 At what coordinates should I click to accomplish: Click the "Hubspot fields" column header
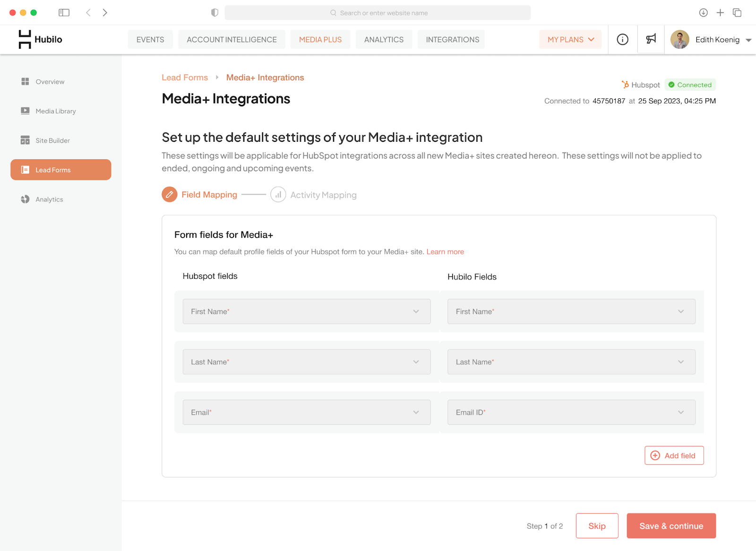(210, 276)
